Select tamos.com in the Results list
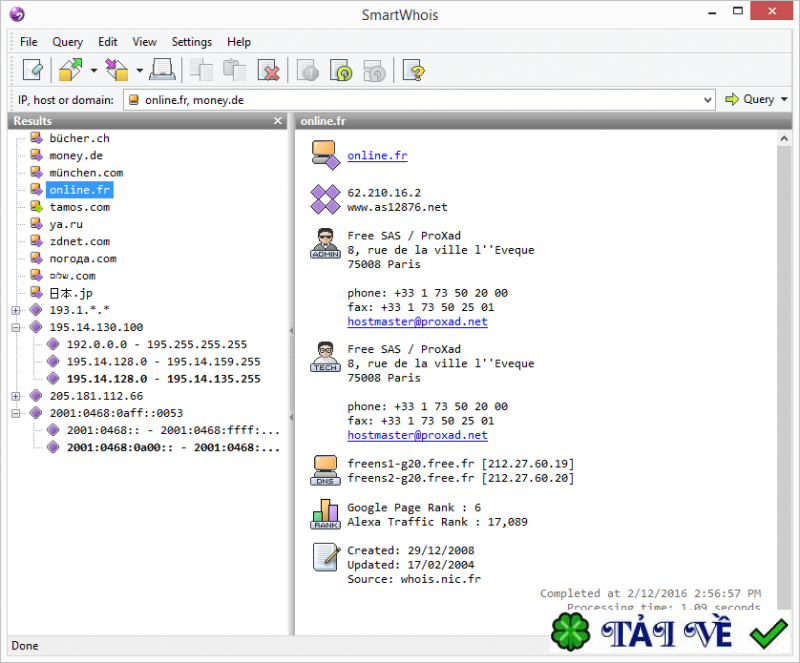Viewport: 800px width, 663px height. point(80,207)
